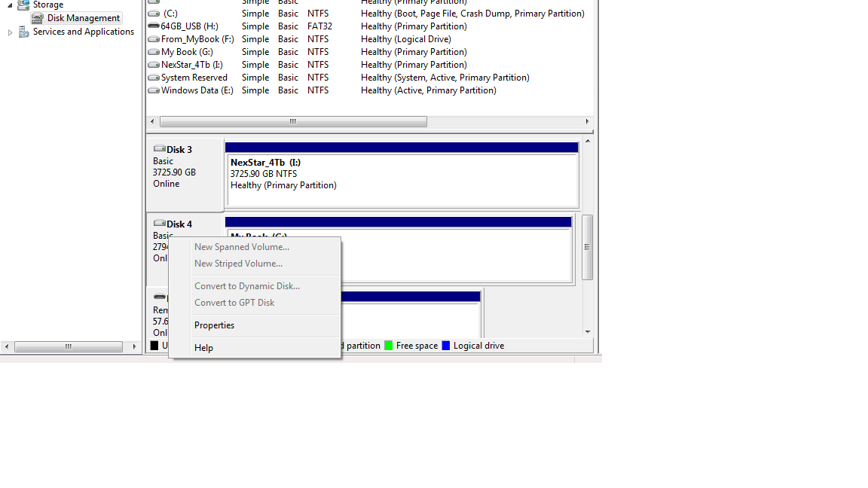Click 'Healthy (System, Active, Primary Partition)' status
This screenshot has height=488, width=868.
pos(445,78)
